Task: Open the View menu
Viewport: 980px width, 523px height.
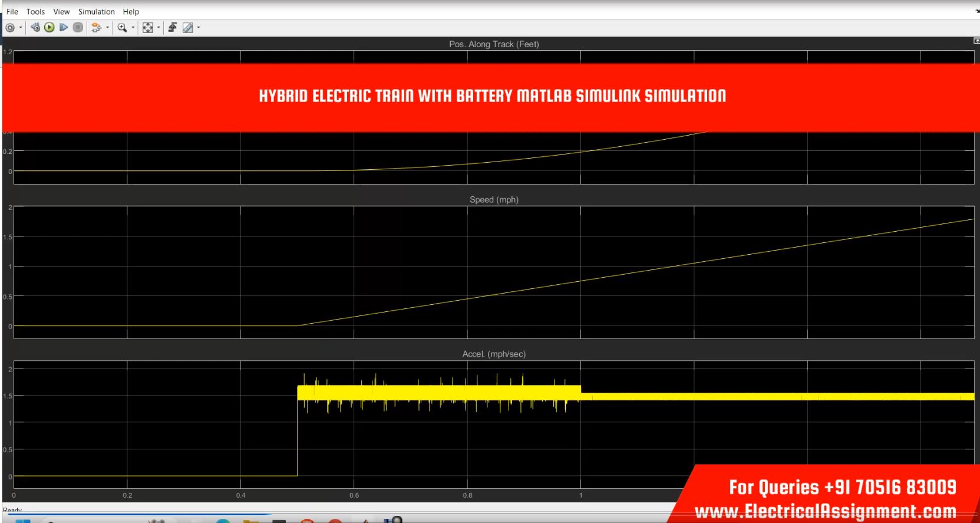Action: click(61, 12)
